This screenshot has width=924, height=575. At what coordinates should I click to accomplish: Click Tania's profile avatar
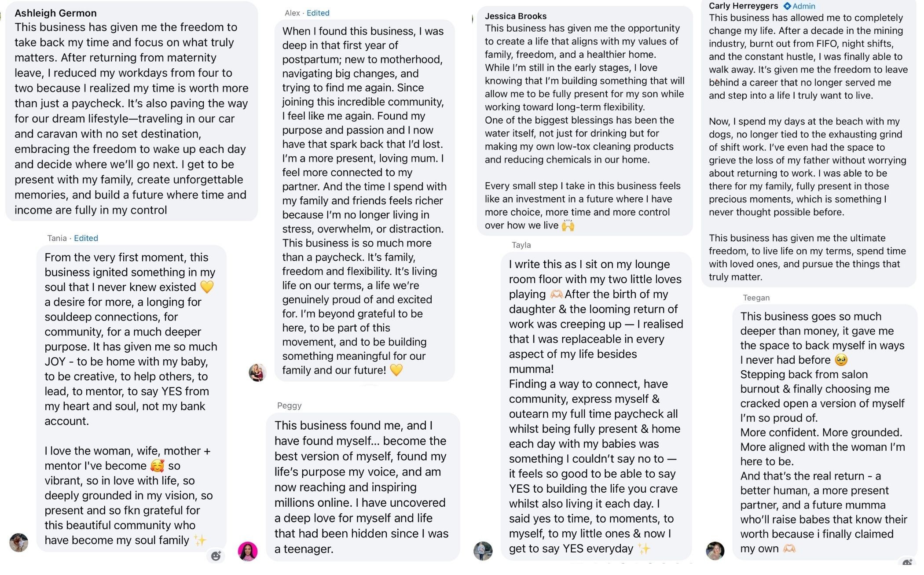coord(18,542)
